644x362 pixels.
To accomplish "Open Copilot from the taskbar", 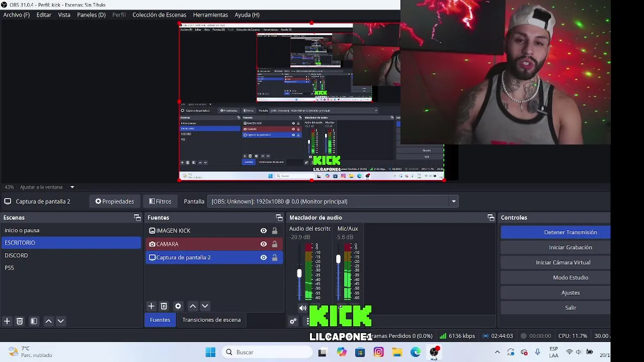I will [342, 352].
